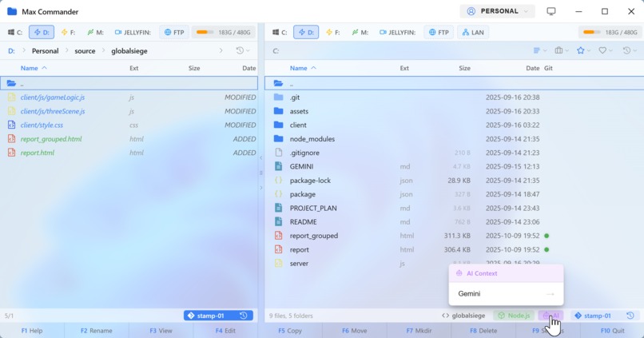
Task: Open right panel briefcase tools dropdown
Action: coord(561,50)
